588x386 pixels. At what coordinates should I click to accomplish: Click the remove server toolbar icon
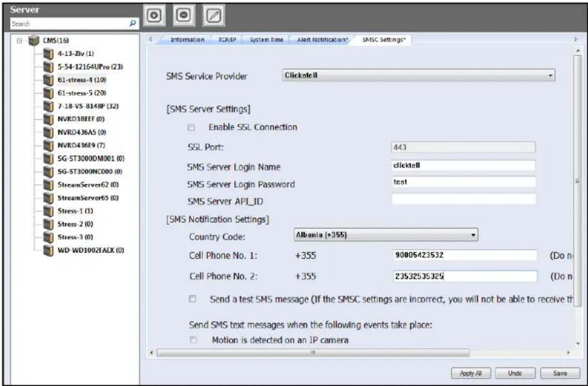184,16
